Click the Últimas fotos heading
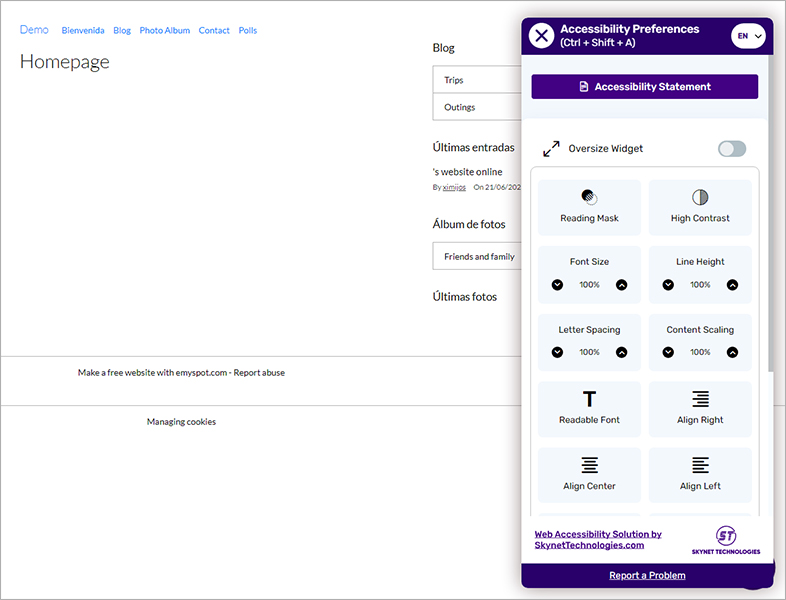This screenshot has width=786, height=600. tap(465, 297)
